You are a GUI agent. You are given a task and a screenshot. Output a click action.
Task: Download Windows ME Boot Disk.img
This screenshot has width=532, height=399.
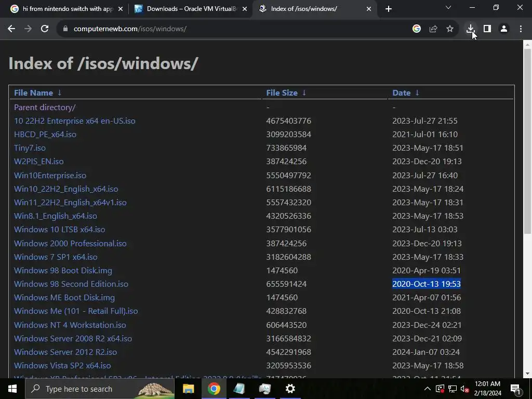pos(64,298)
